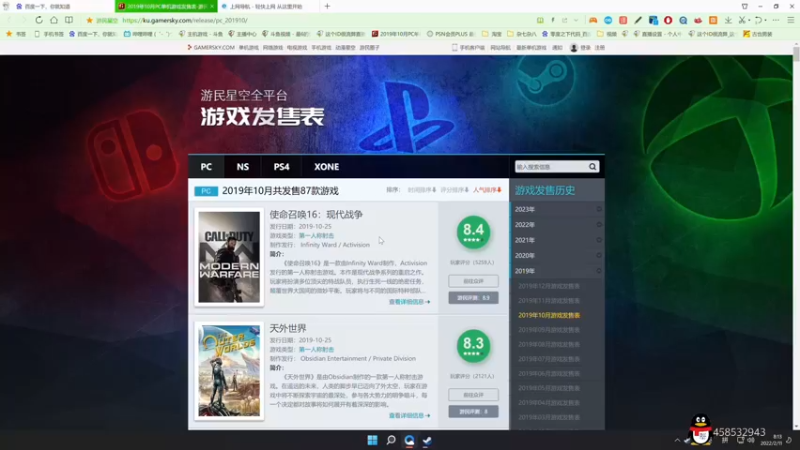Open the game controller extension icon
Image resolution: width=800 pixels, height=450 pixels.
[x=593, y=20]
